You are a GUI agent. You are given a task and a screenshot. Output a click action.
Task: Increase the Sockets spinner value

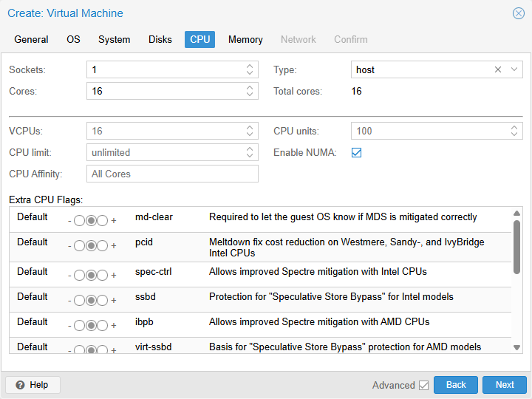250,66
